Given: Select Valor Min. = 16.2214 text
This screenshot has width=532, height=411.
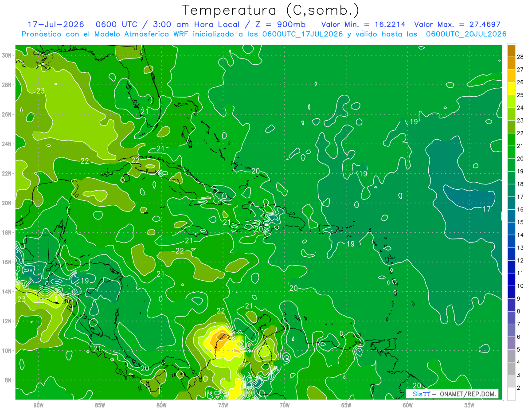Looking at the screenshot, I should (363, 24).
